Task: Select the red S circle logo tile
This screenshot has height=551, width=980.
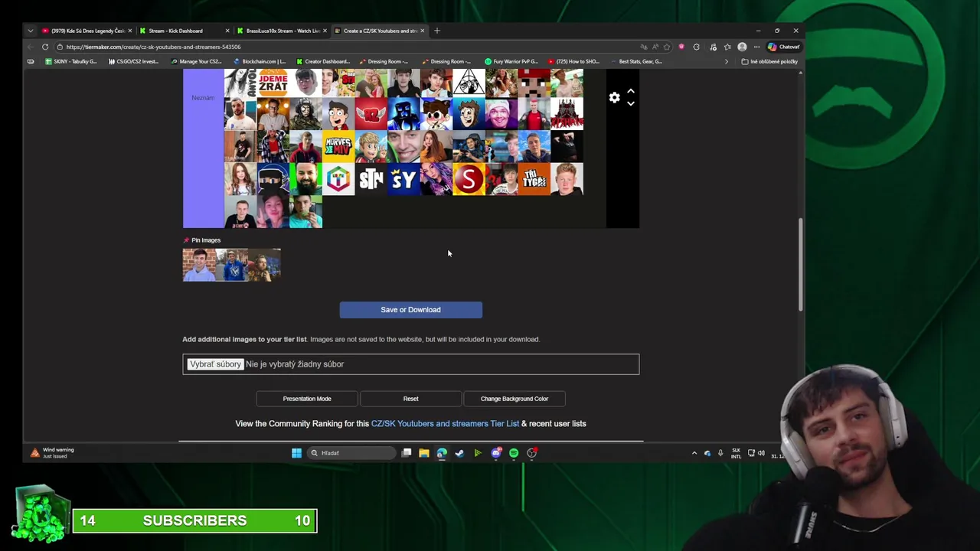Action: pyautogui.click(x=469, y=179)
